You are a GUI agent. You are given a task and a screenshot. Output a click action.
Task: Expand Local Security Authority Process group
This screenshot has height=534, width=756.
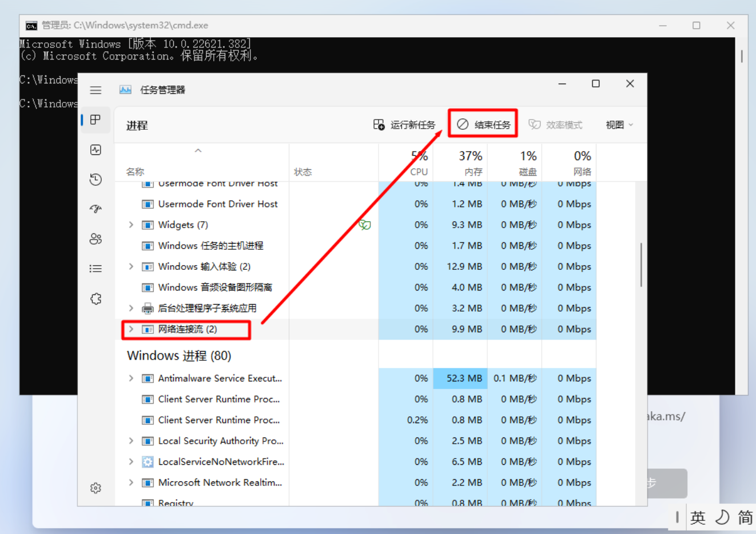click(x=131, y=441)
